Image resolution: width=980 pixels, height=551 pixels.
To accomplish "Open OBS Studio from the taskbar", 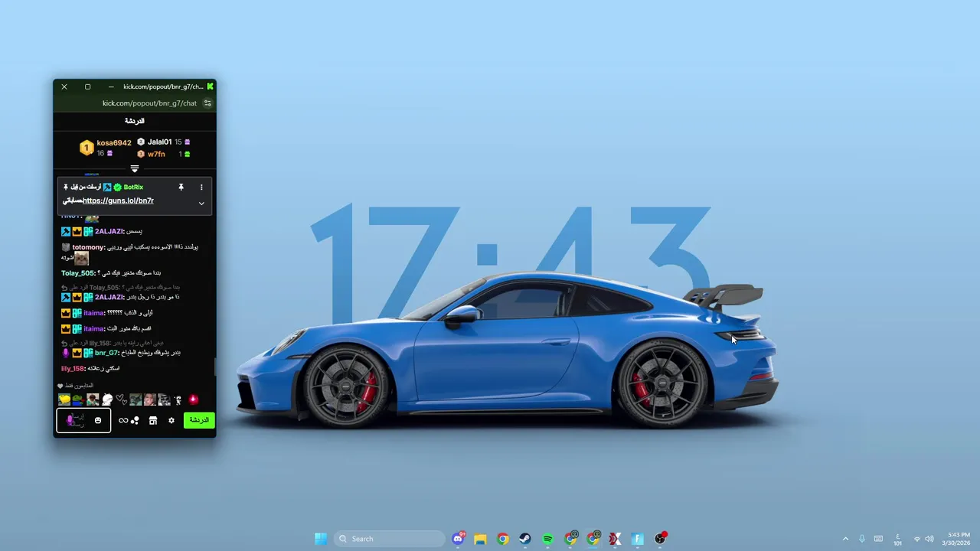I will click(x=660, y=539).
